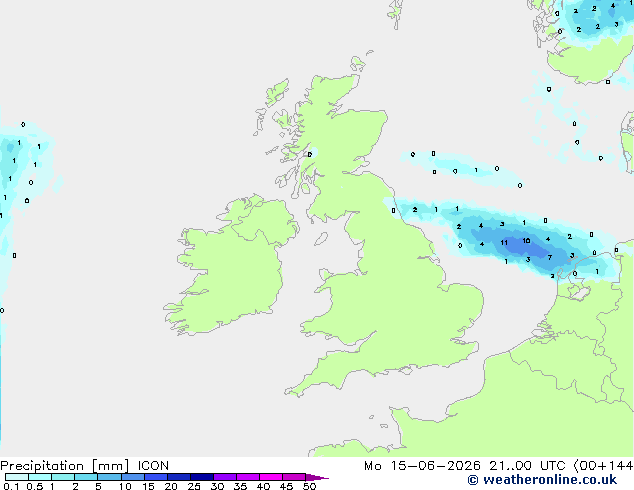The height and width of the screenshot is (490, 634).
Task: Click the 20–25 mm legend color swatch
Action: [x=179, y=477]
